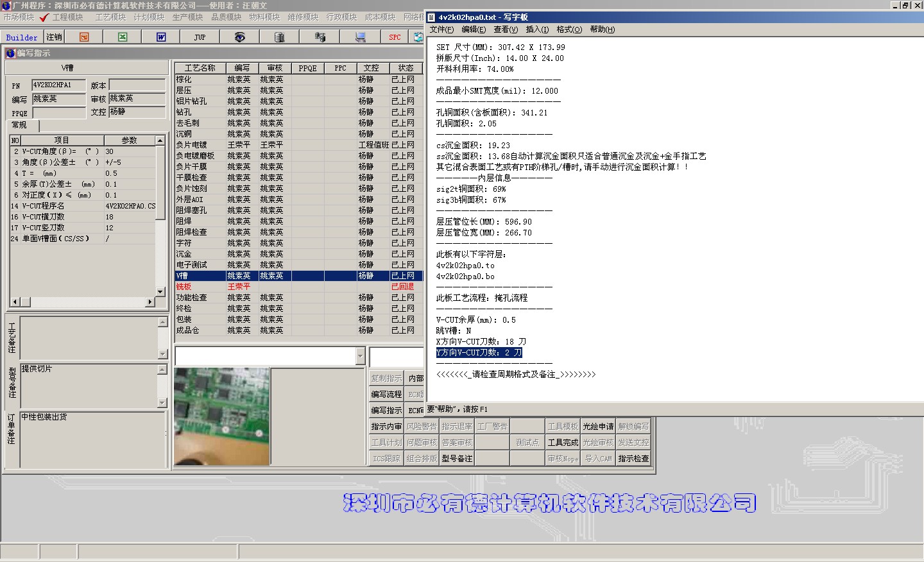
Task: Click the Builder toolbar button
Action: [22, 37]
